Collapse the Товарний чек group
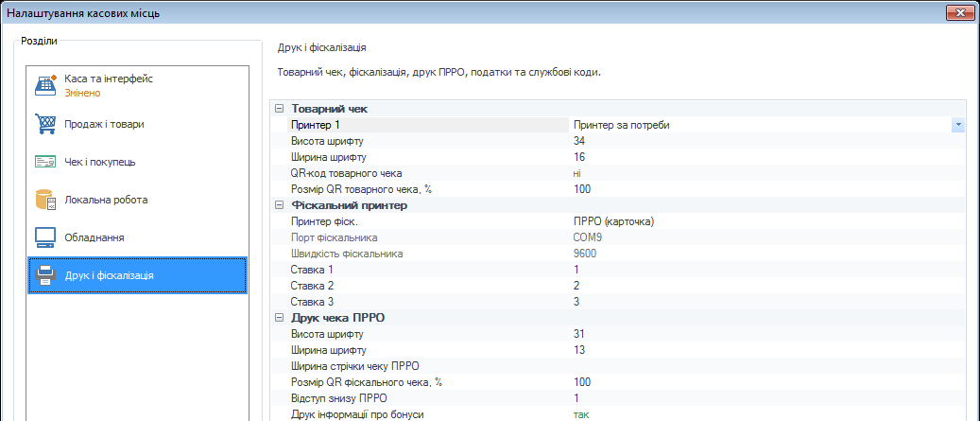Screen dimensions: 980x421 click(279, 109)
